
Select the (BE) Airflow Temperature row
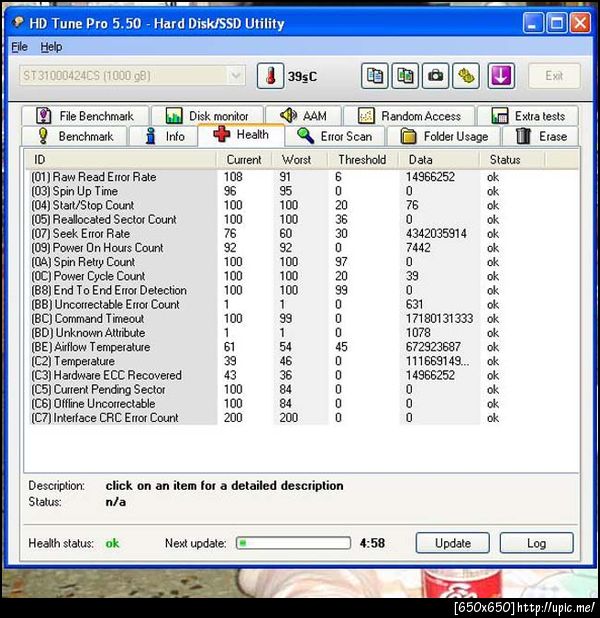[302, 347]
